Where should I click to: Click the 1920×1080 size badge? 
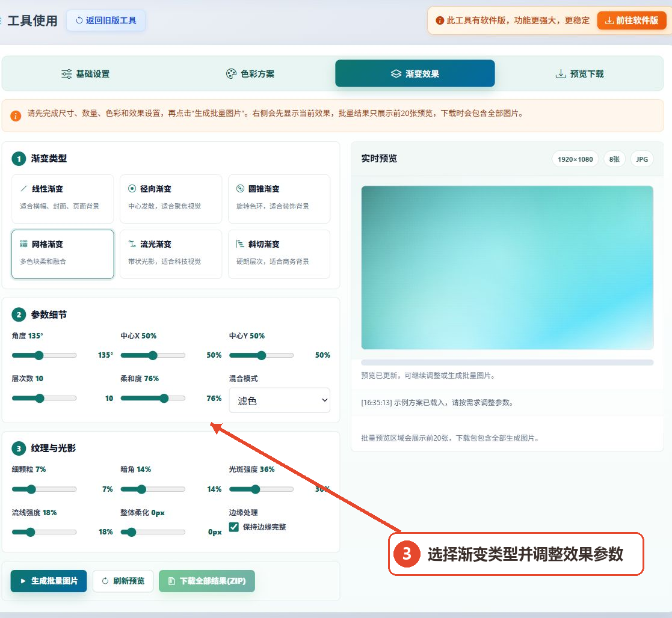tap(575, 159)
